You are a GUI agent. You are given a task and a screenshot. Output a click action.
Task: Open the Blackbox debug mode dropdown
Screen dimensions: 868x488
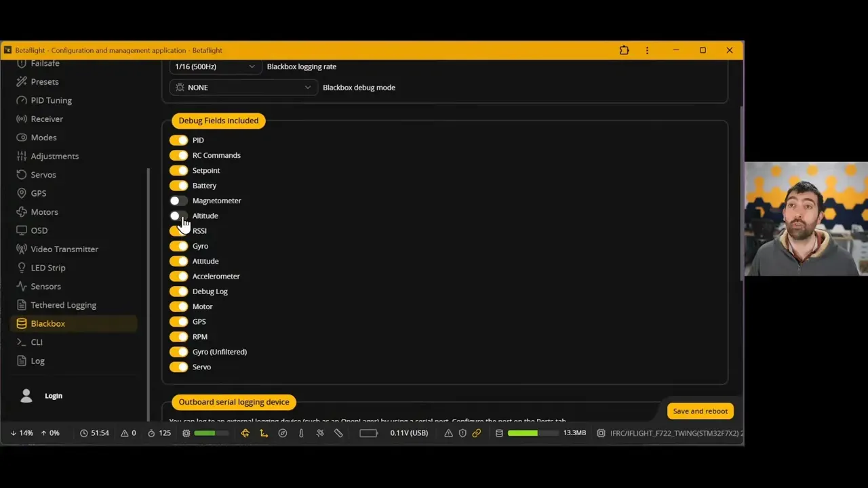coord(243,87)
